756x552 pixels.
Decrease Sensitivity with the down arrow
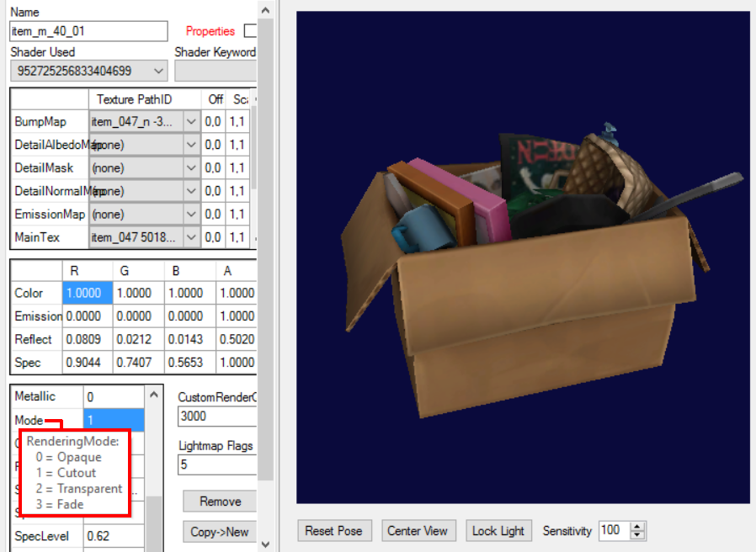pos(637,535)
